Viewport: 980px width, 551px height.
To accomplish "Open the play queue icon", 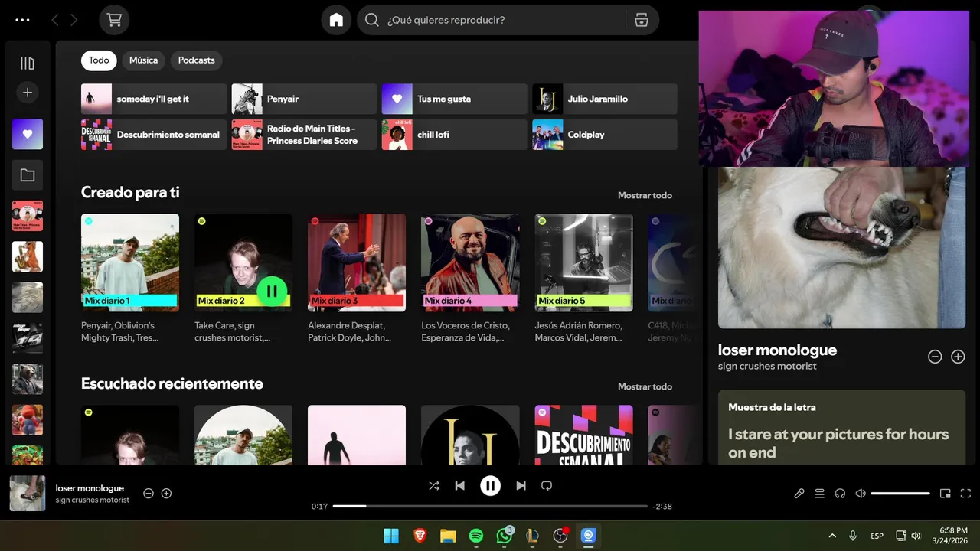I will pos(819,494).
